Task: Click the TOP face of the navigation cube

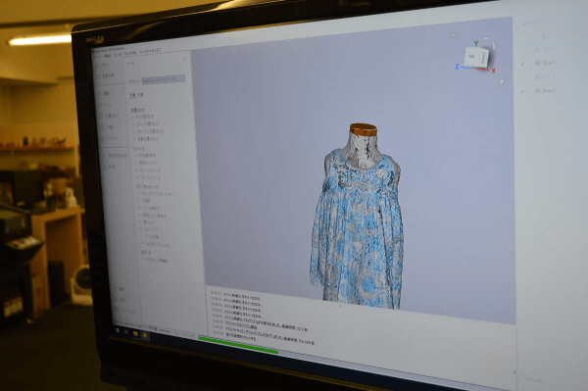Action: click(471, 57)
